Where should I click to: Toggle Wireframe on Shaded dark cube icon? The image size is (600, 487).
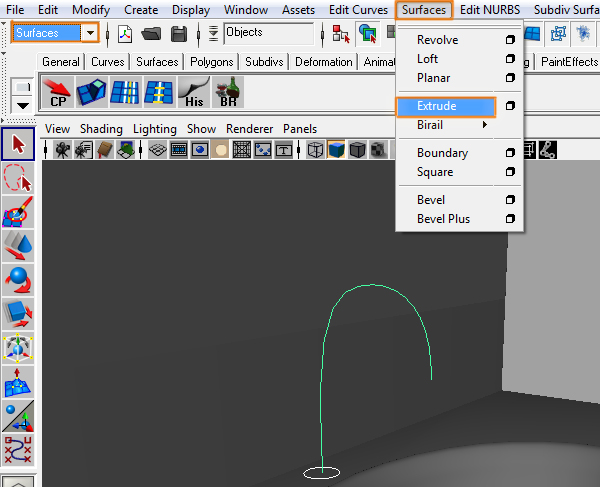click(357, 150)
